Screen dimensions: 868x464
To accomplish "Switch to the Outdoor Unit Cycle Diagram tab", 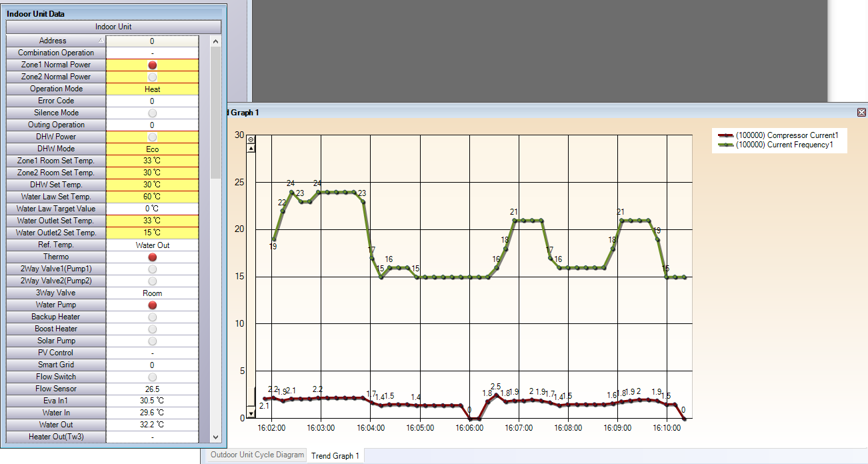I will (x=255, y=455).
